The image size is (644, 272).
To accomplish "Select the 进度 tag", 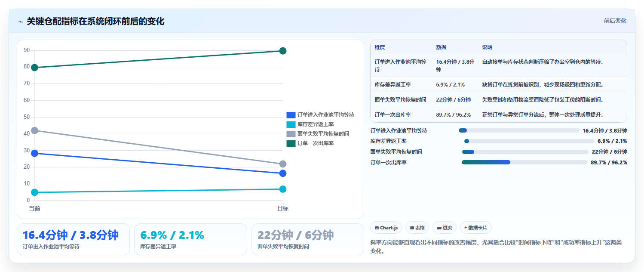I will [445, 228].
